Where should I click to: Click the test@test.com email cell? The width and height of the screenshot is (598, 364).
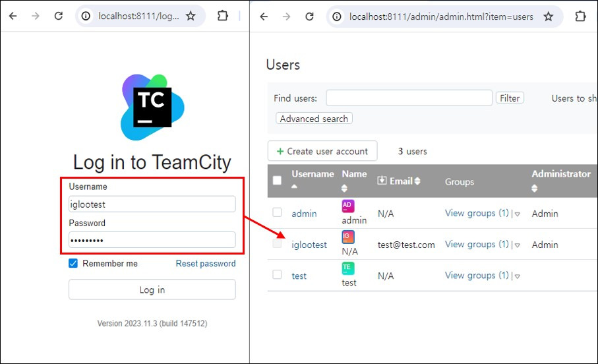coord(406,245)
